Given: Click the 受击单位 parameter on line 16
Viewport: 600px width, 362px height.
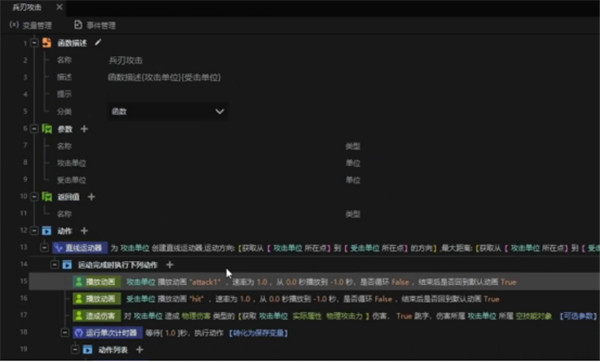Looking at the screenshot, I should point(141,299).
